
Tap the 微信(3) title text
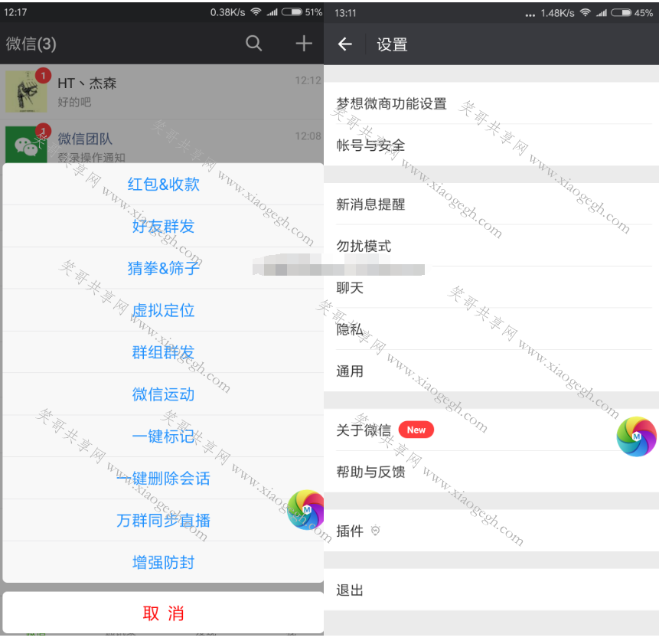click(31, 44)
